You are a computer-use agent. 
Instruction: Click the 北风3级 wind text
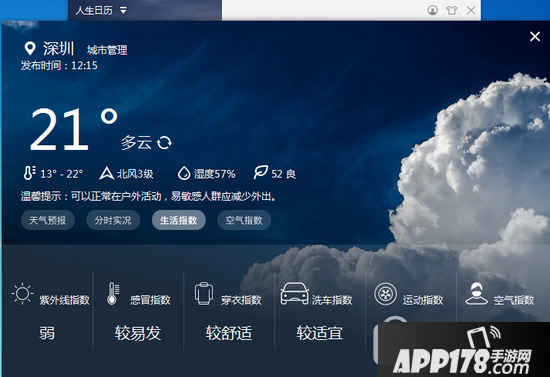(x=135, y=174)
